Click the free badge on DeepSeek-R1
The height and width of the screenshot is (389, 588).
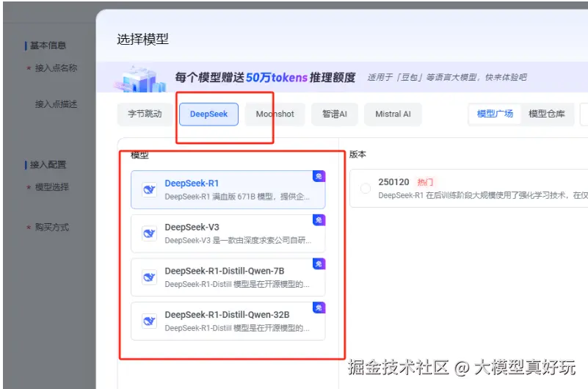[319, 176]
